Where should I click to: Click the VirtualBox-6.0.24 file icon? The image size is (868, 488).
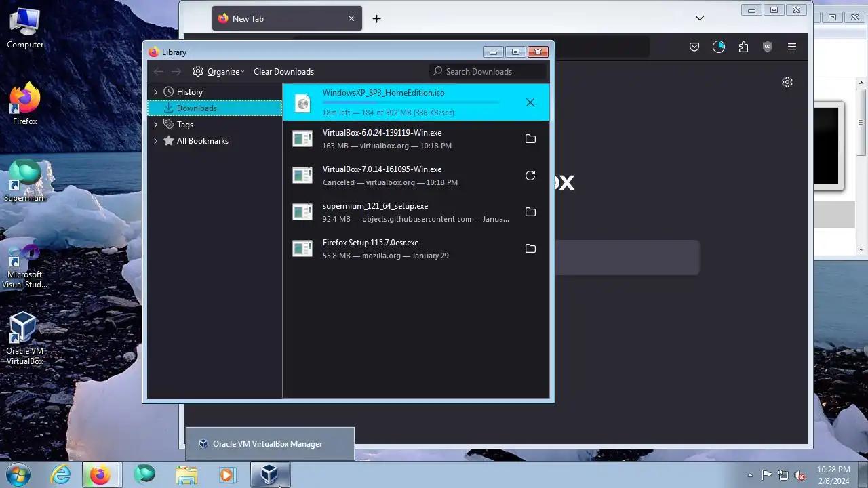302,139
